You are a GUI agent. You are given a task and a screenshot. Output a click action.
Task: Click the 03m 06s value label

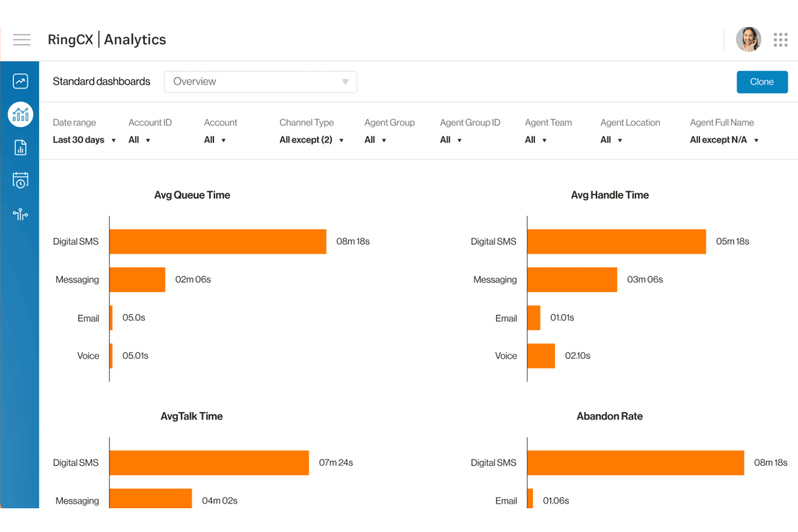645,279
